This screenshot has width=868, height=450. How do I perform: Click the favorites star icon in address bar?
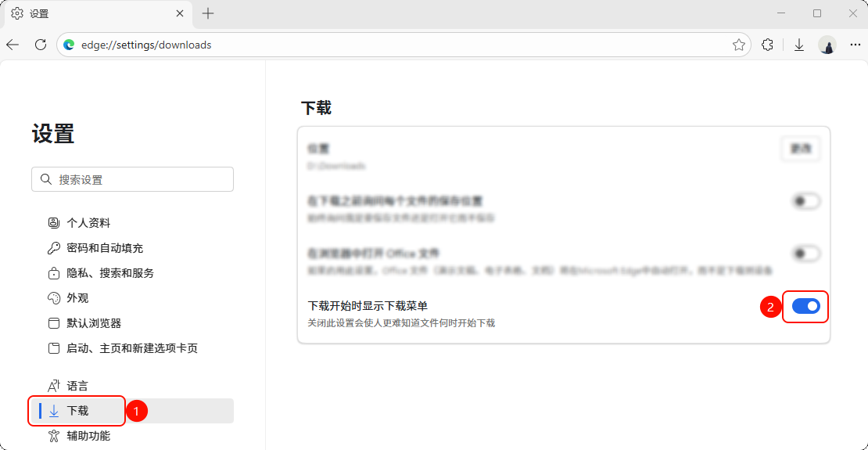coord(738,45)
